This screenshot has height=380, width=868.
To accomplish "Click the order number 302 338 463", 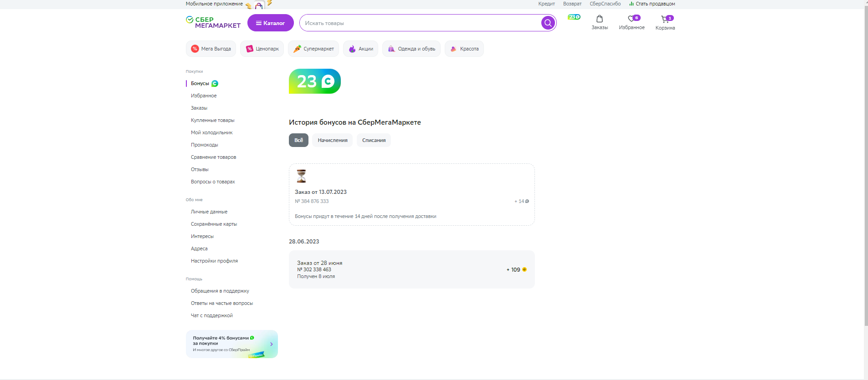I will 314,270.
